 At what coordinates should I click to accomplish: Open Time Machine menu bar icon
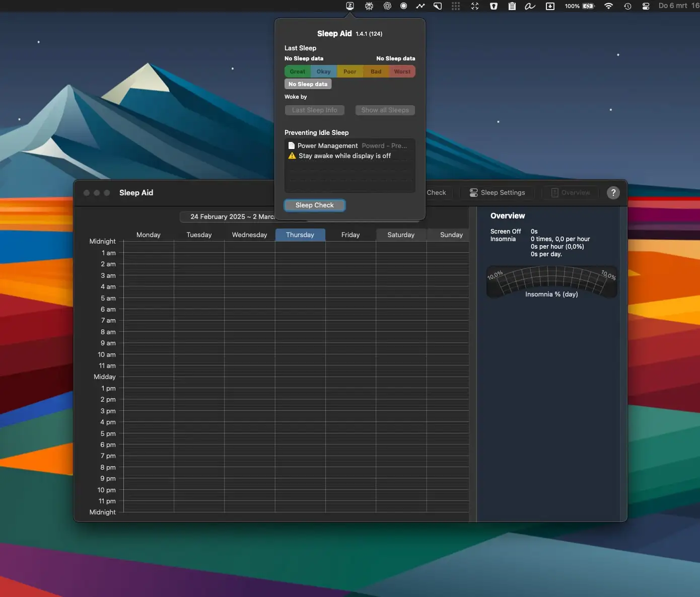(627, 6)
